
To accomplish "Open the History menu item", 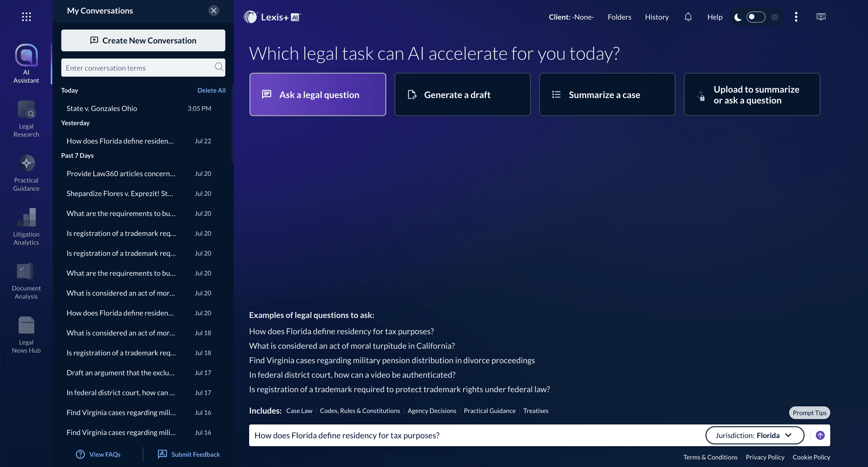I will coord(656,17).
